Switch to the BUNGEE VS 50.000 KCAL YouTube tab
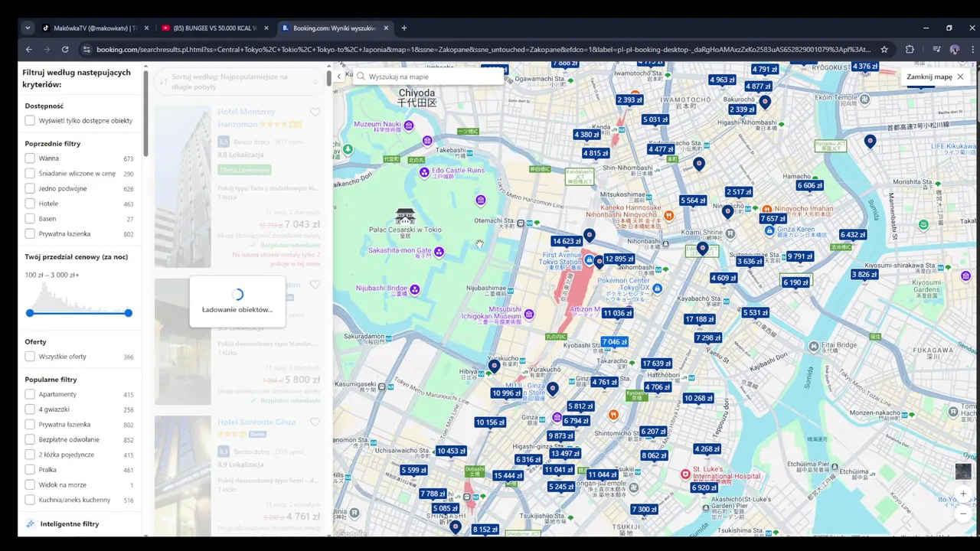The height and width of the screenshot is (551, 980). tap(214, 28)
